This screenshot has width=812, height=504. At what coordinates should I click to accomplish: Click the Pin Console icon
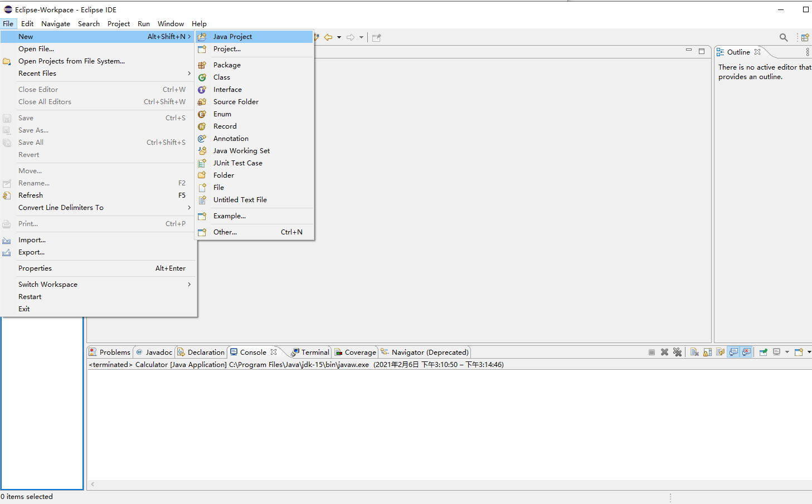pyautogui.click(x=764, y=352)
